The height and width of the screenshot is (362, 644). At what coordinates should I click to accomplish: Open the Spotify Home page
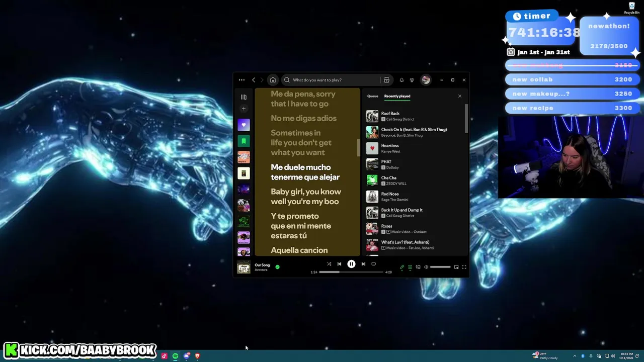(273, 80)
